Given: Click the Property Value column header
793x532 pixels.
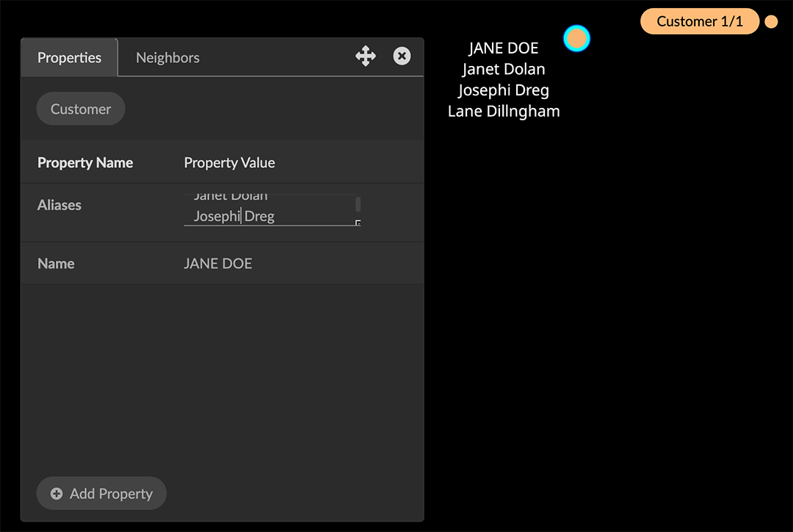Looking at the screenshot, I should click(x=229, y=163).
